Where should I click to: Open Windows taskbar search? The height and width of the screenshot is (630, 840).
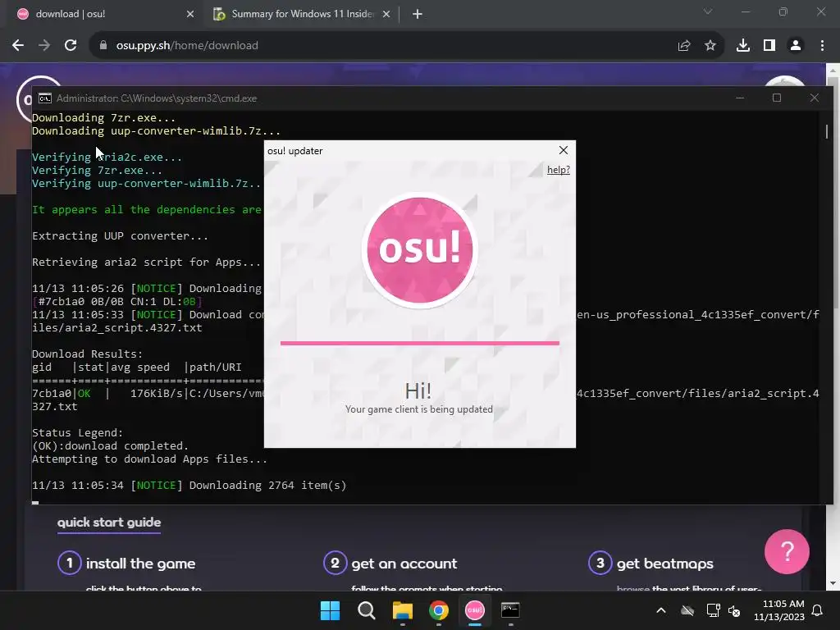click(367, 610)
